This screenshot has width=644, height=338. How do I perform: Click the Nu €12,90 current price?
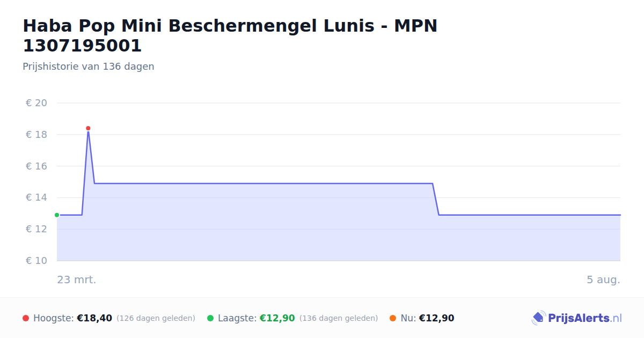pyautogui.click(x=436, y=318)
